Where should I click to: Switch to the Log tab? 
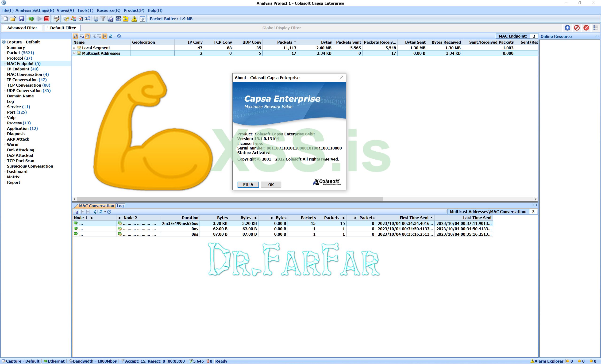click(x=120, y=206)
